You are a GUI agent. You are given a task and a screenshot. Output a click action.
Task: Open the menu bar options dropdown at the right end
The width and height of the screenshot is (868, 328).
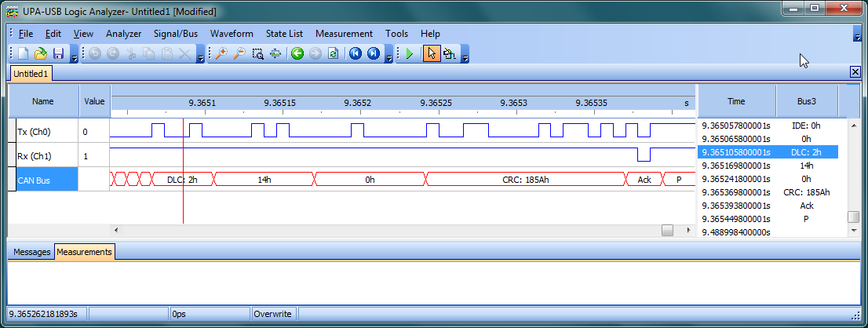[x=857, y=35]
